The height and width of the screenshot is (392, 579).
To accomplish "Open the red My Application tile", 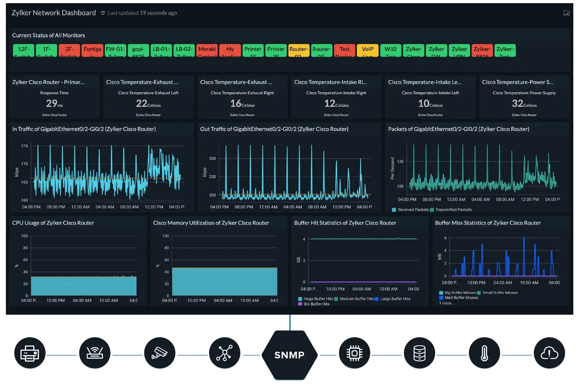I will click(230, 51).
